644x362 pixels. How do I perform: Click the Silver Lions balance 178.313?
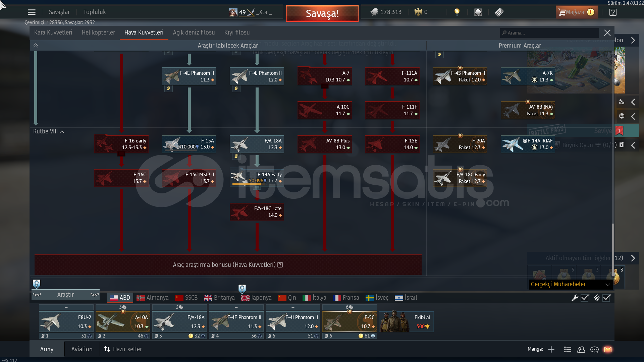tap(386, 12)
